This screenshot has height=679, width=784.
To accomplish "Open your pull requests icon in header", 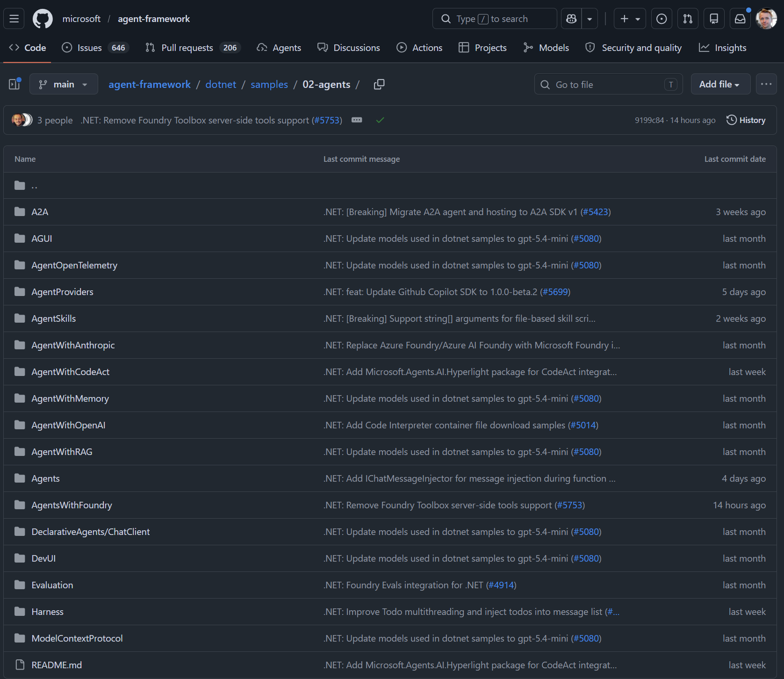I will 688,19.
